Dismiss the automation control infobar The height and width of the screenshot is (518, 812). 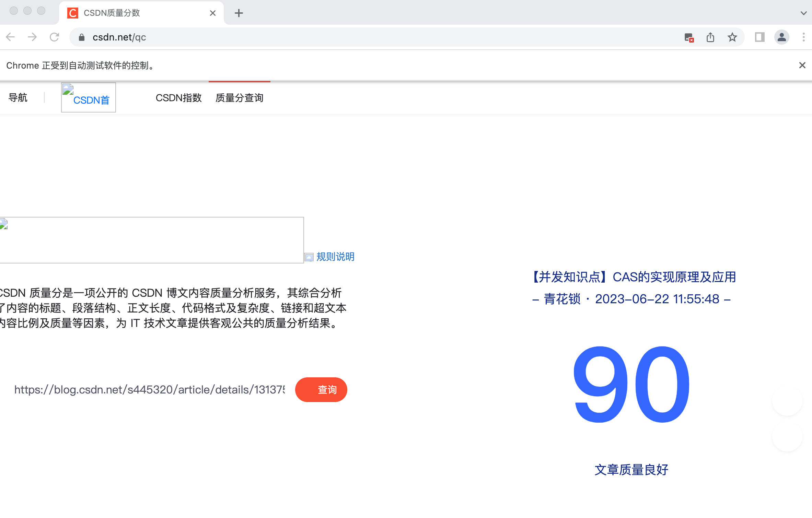[x=802, y=65]
